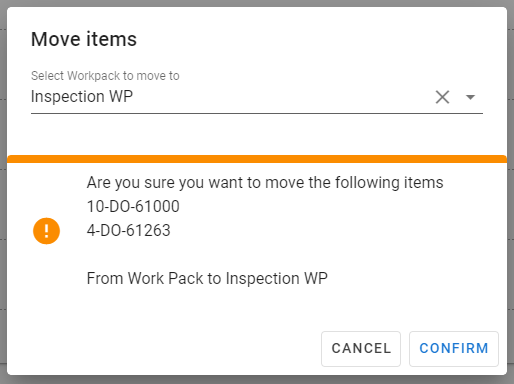Confirm moving the items
Screen dimensions: 514x384
tap(454, 349)
